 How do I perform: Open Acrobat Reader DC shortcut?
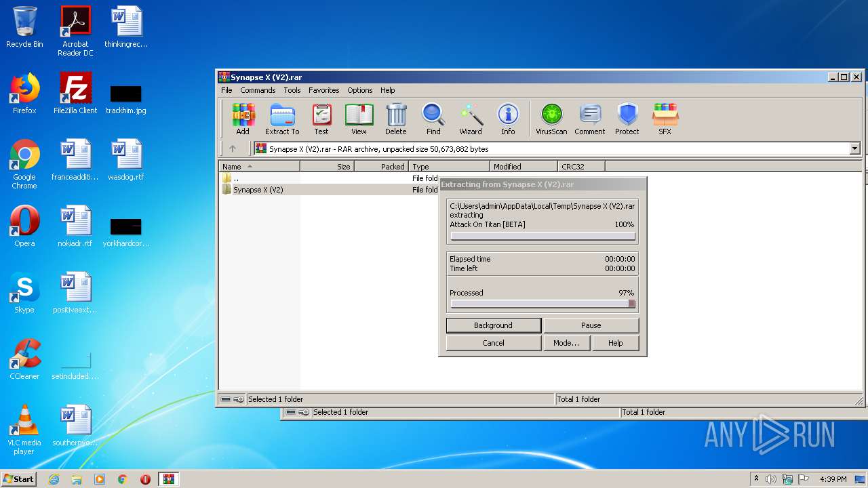tap(75, 31)
